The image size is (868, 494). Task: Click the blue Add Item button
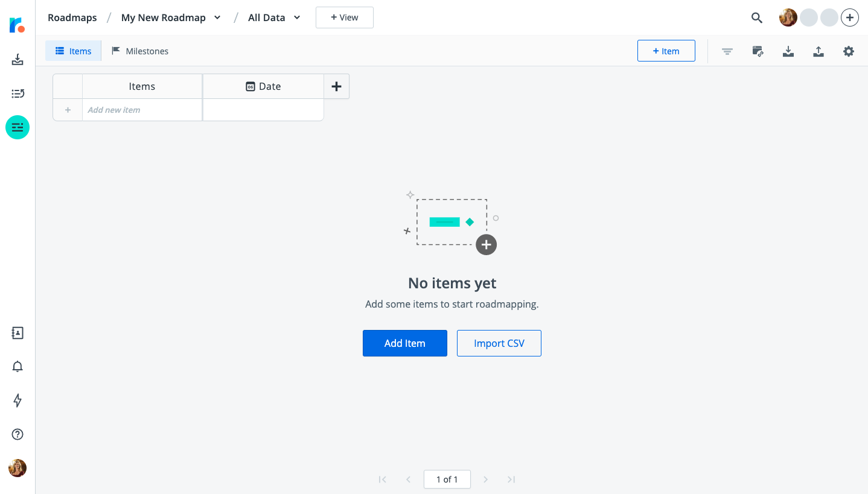click(x=405, y=343)
